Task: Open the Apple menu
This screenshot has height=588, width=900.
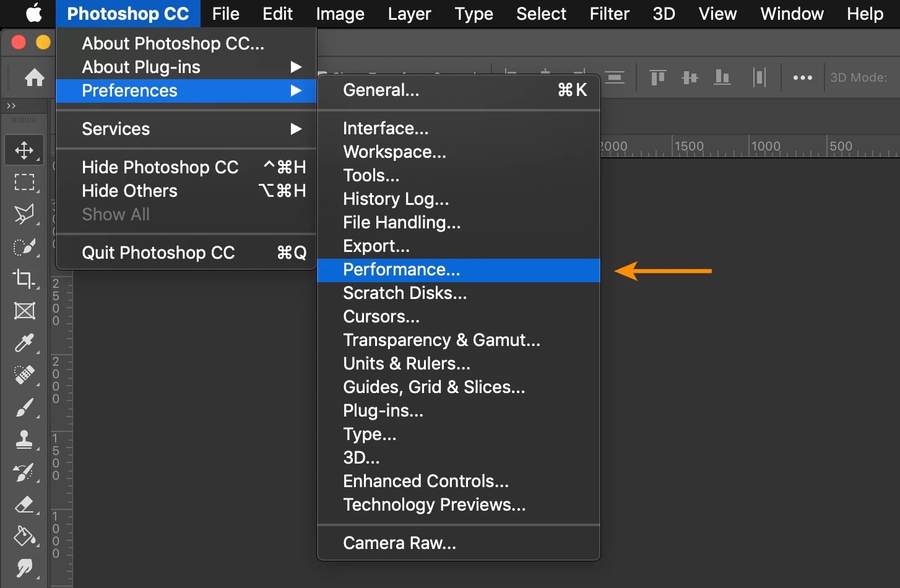Action: pos(34,13)
